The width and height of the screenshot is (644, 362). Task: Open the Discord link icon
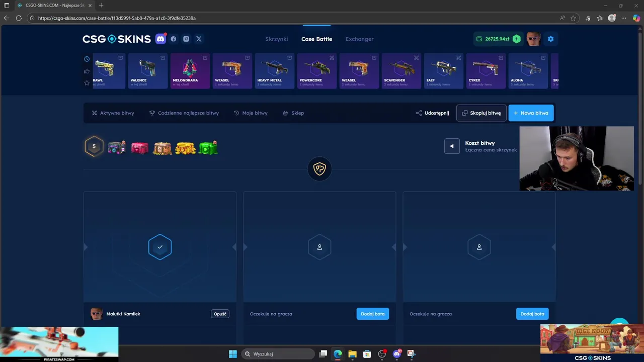pos(160,39)
